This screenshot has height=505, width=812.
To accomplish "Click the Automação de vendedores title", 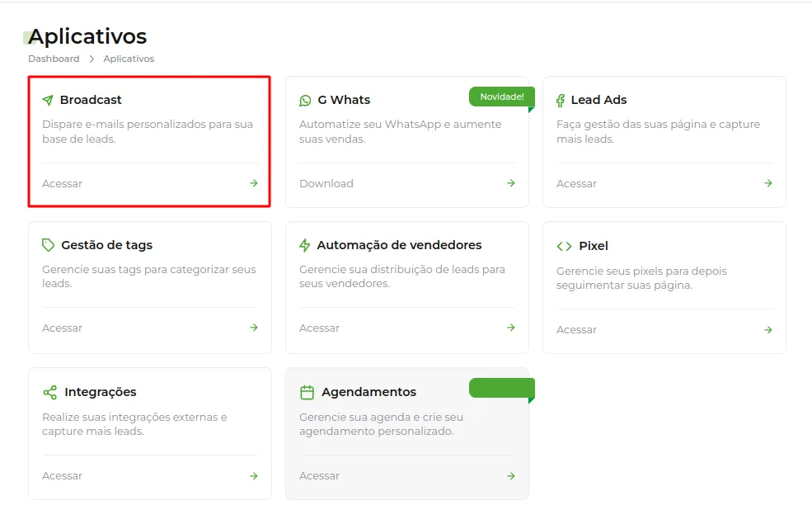I will click(399, 245).
